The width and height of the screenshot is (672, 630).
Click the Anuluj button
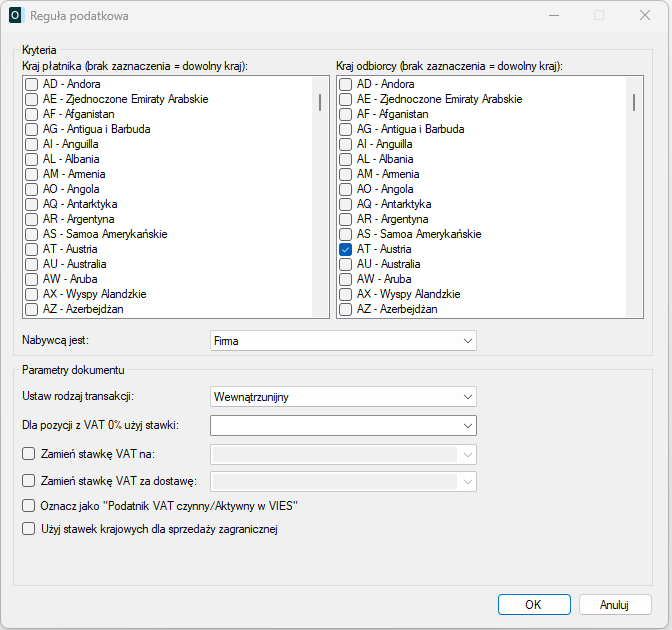tap(613, 605)
